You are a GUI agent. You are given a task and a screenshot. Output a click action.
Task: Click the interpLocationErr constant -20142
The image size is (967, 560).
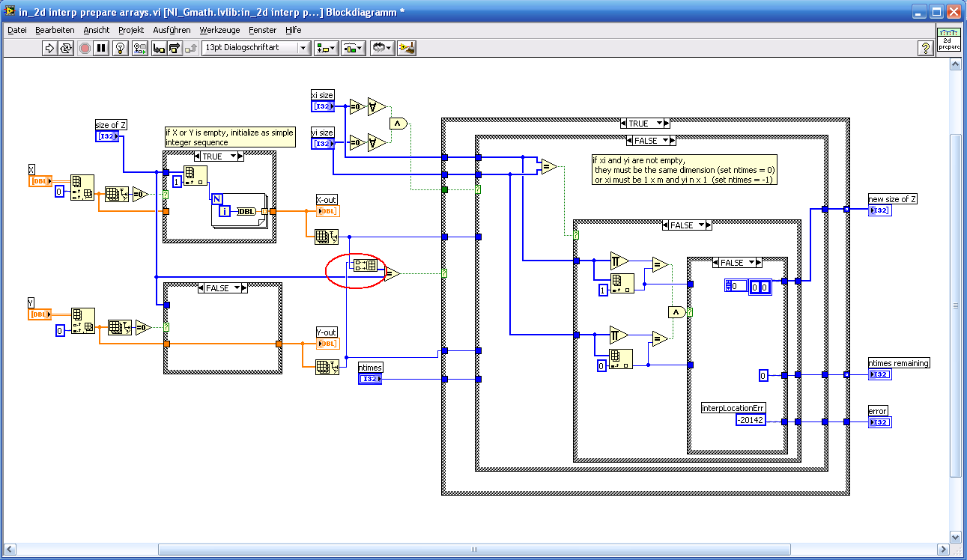751,421
